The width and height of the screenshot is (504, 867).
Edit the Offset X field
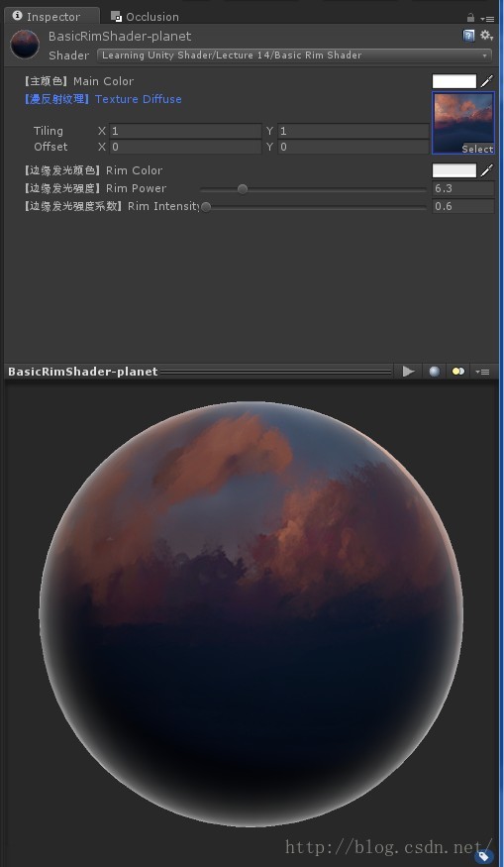(185, 147)
